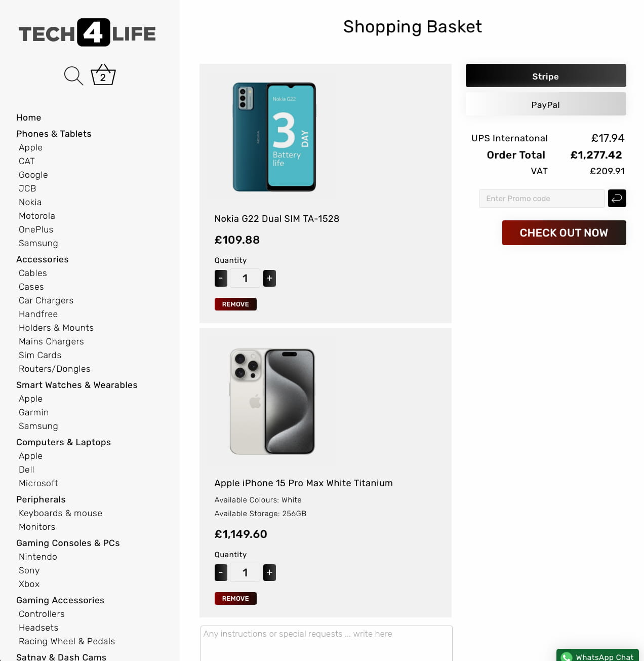Image resolution: width=644 pixels, height=661 pixels.
Task: Open WhatsApp Chat widget
Action: (598, 656)
